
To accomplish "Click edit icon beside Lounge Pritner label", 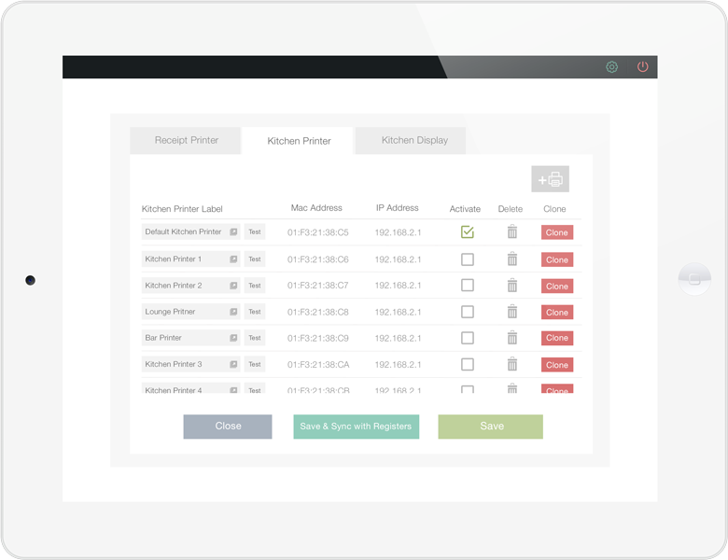I will coord(233,312).
